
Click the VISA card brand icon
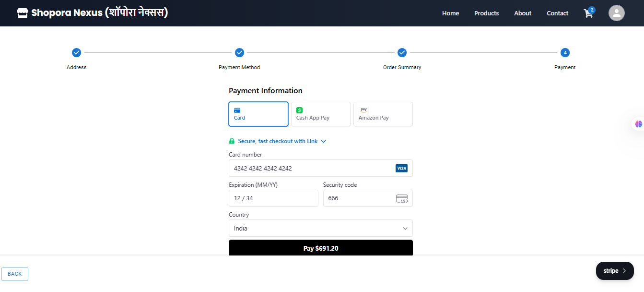tap(401, 168)
